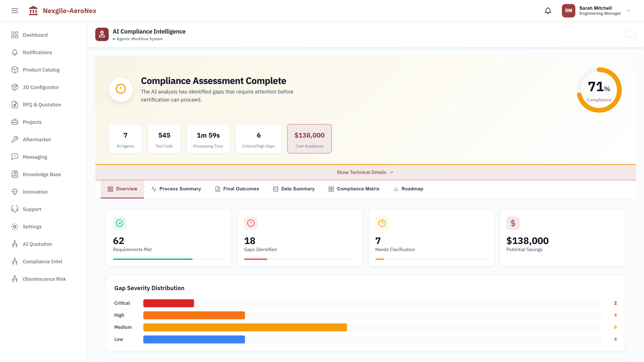The height and width of the screenshot is (362, 644).
Task: Click the 71% Compliance progress ring
Action: tap(599, 90)
